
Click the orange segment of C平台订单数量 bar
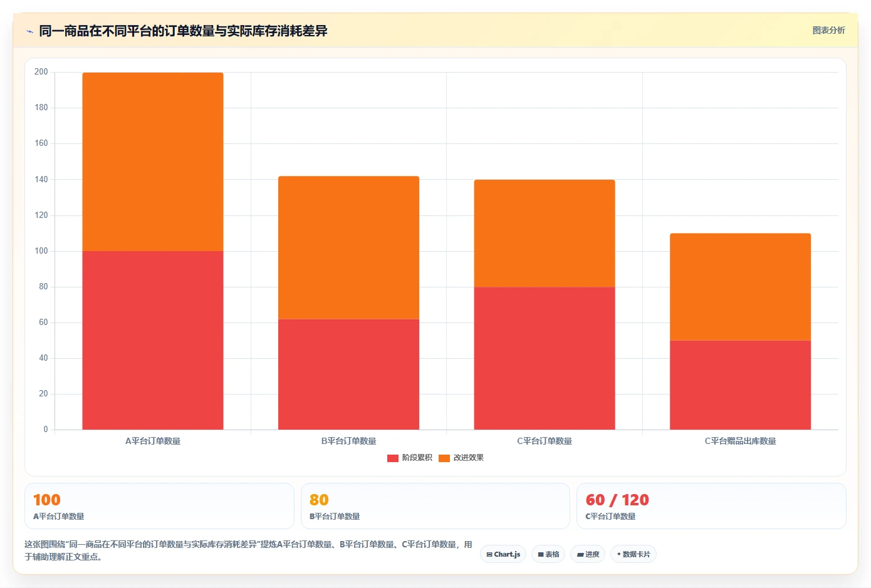[545, 234]
